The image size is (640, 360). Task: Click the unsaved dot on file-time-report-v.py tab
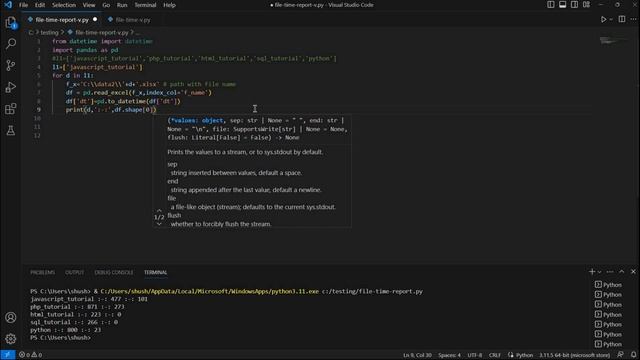click(95, 20)
